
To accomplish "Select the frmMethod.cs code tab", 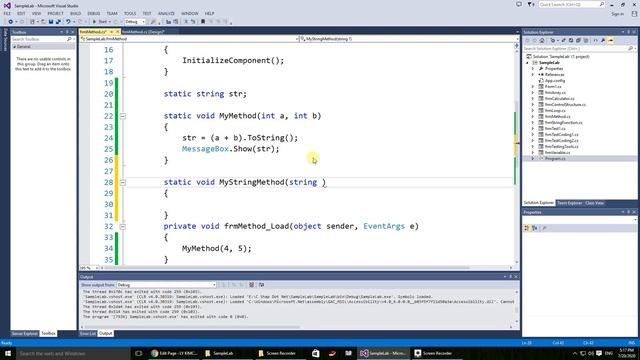I will [x=93, y=31].
